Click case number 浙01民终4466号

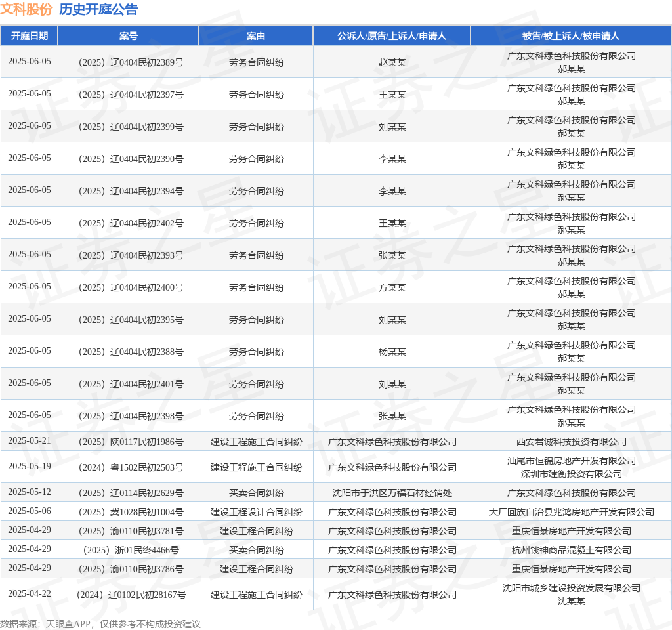pyautogui.click(x=131, y=551)
